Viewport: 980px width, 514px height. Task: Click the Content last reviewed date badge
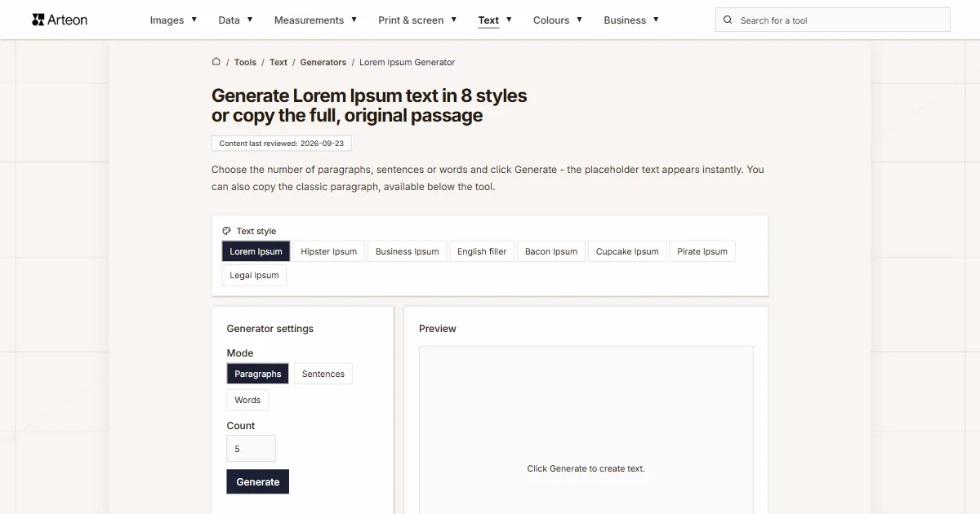pos(282,143)
